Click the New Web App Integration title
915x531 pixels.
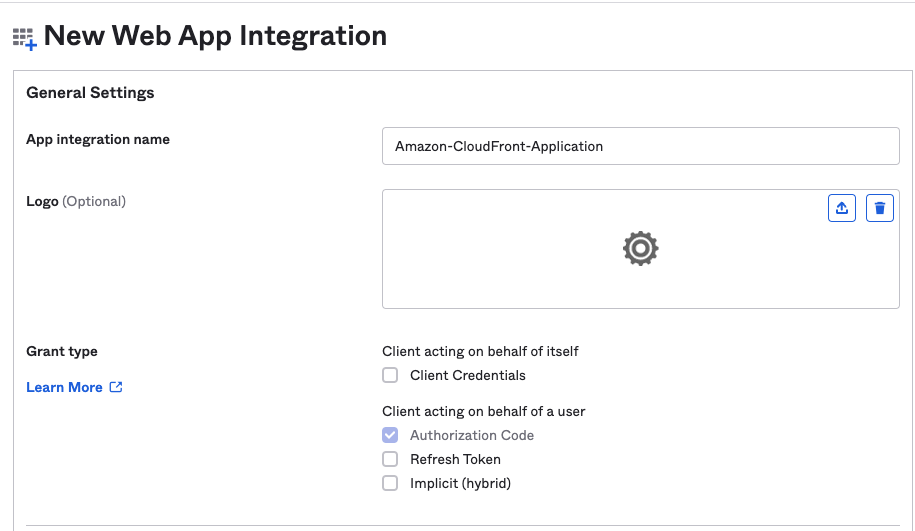coord(215,36)
